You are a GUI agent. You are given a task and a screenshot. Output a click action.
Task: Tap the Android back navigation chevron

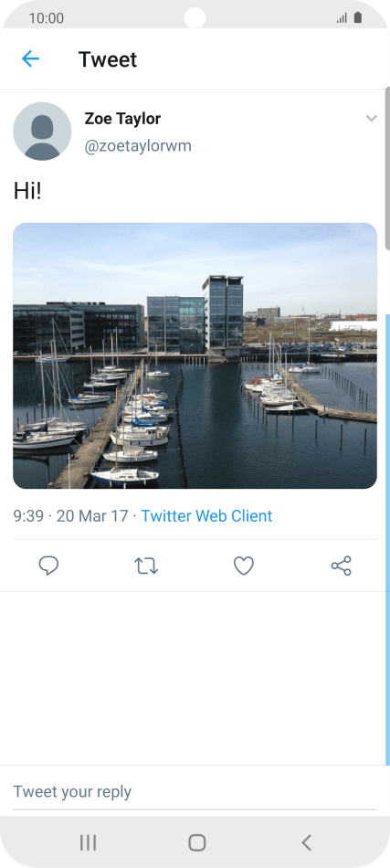[x=306, y=842]
